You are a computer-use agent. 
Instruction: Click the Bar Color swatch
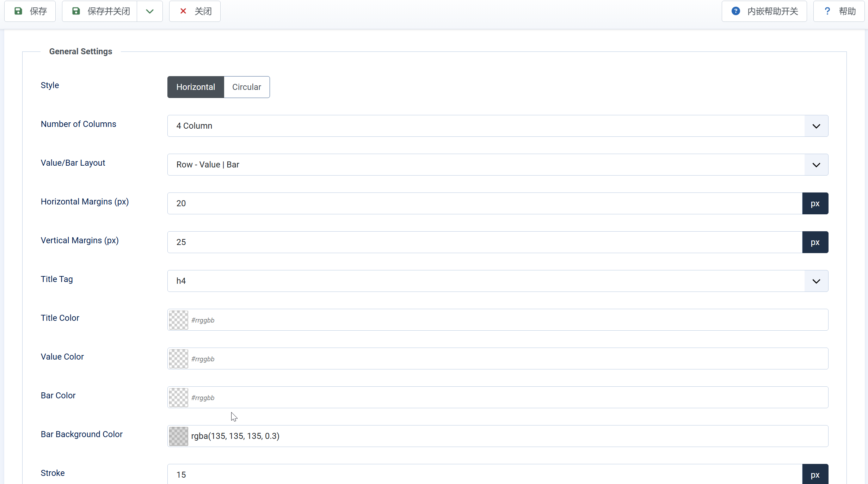click(179, 398)
